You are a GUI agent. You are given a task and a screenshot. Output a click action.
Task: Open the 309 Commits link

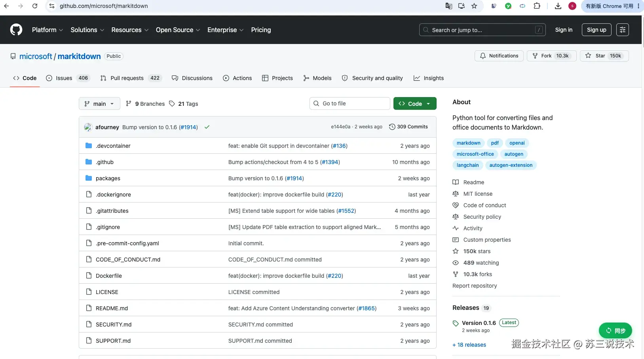[x=408, y=127]
